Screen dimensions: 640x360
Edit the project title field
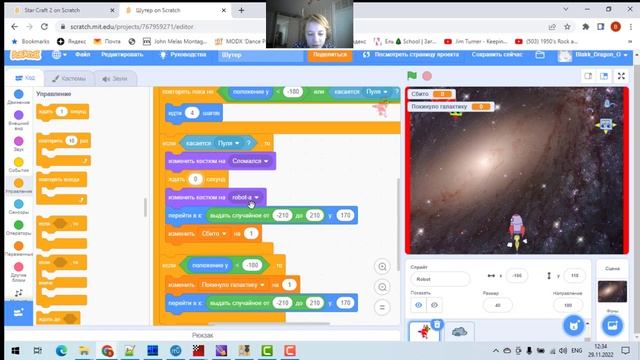click(261, 55)
